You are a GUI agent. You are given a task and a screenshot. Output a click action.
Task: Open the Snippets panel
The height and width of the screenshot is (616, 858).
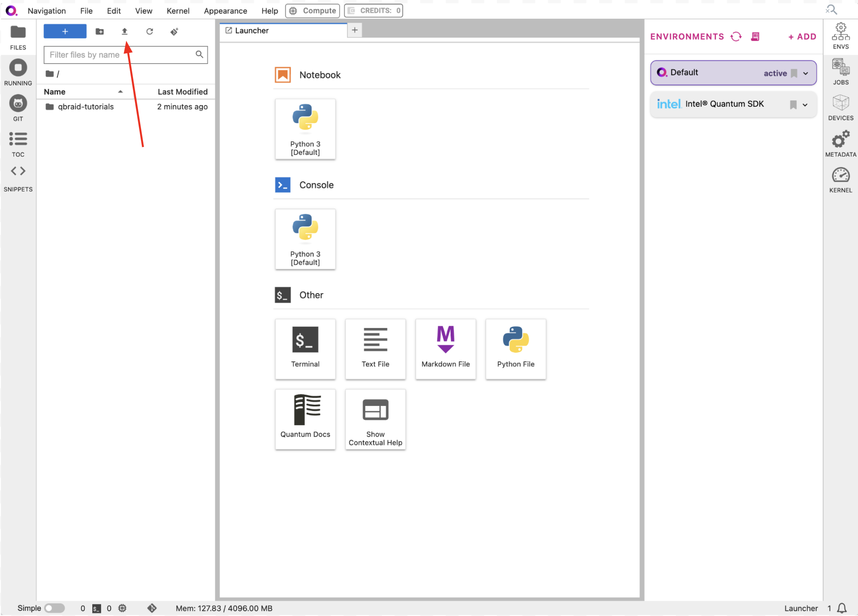click(18, 179)
